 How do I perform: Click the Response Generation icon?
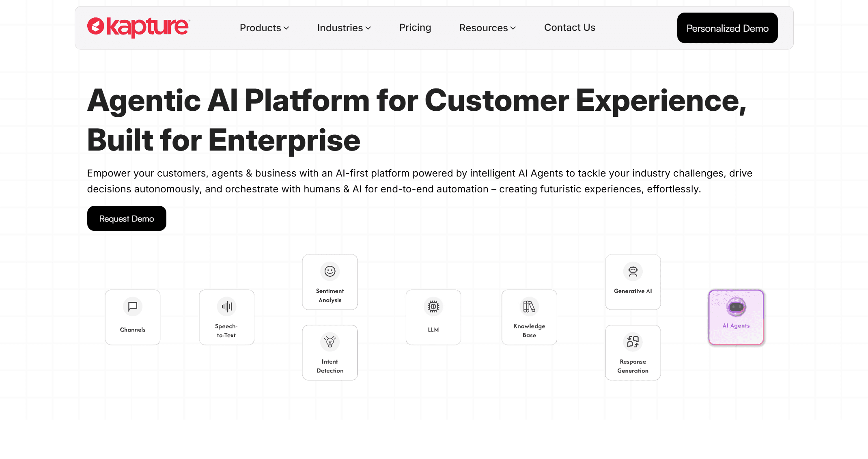coord(633,342)
